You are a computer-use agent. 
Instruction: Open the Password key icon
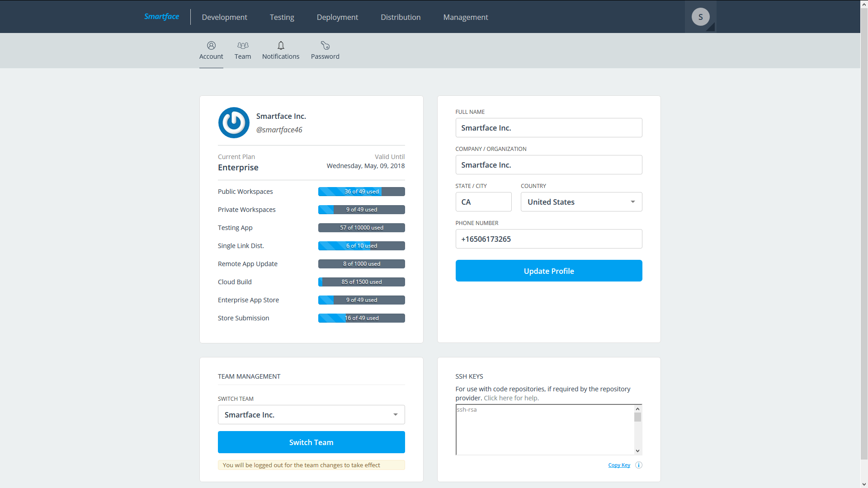(x=325, y=46)
